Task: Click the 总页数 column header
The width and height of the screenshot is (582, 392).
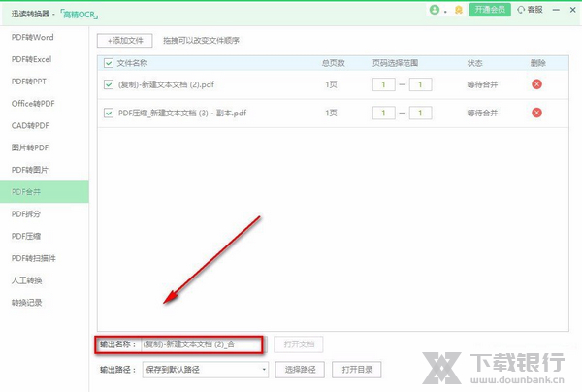Action: pyautogui.click(x=334, y=63)
